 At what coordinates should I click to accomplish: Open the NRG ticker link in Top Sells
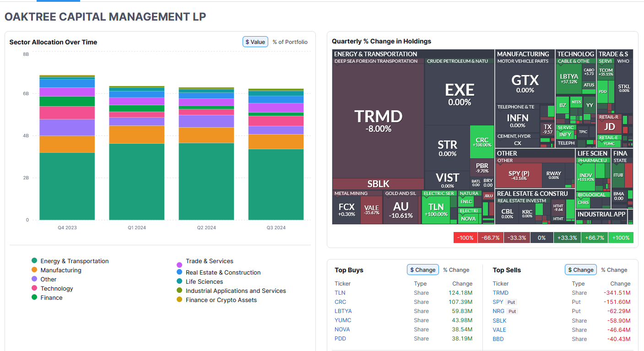498,311
